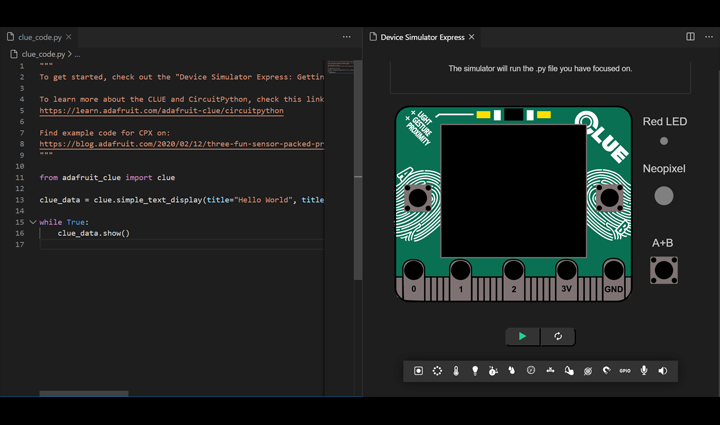The image size is (720, 425).
Task: Click the horizontal scrollbar in the code editor
Action: click(84, 393)
